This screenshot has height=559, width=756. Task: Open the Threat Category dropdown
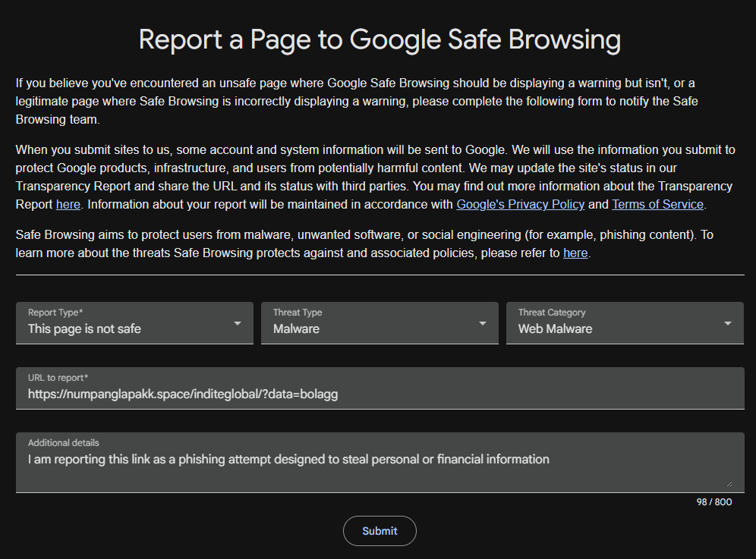(625, 323)
